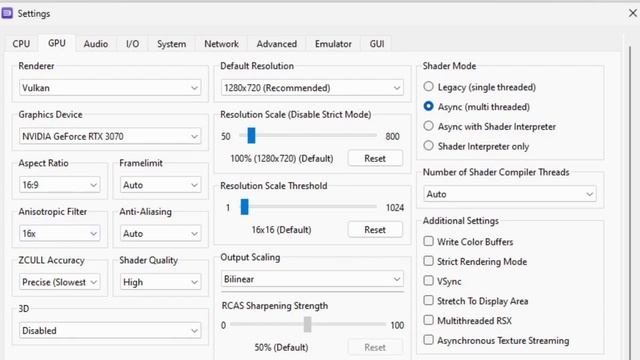Expand the Default Resolution dropdown
The width and height of the screenshot is (640, 360).
point(312,88)
